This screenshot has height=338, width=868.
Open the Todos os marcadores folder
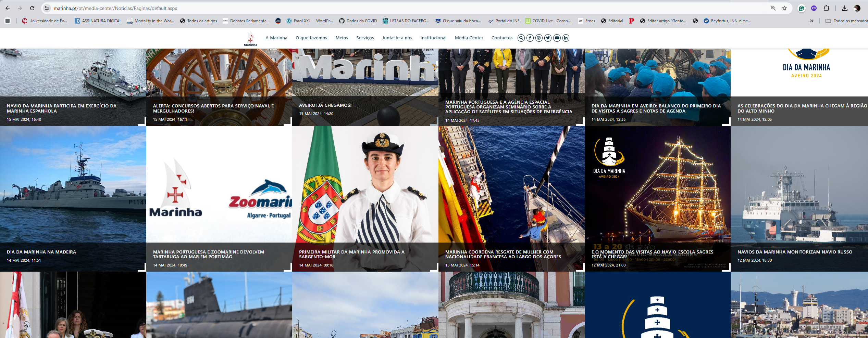[x=847, y=21]
